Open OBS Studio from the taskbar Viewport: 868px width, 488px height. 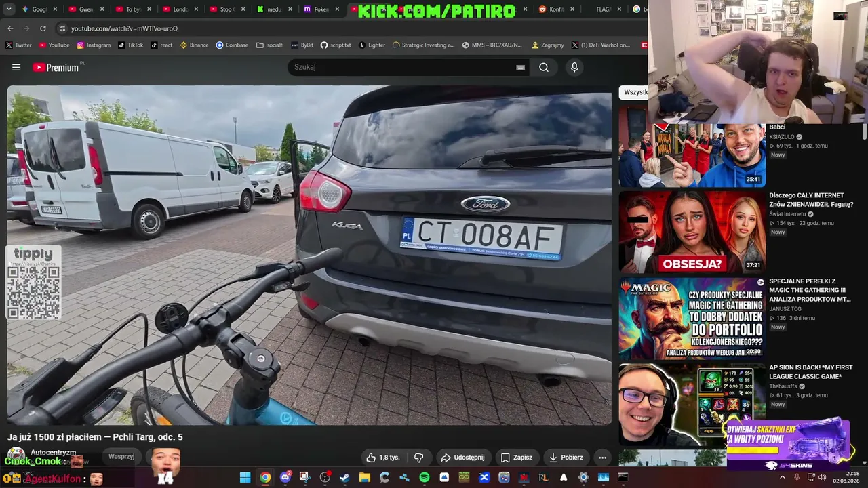(x=325, y=477)
